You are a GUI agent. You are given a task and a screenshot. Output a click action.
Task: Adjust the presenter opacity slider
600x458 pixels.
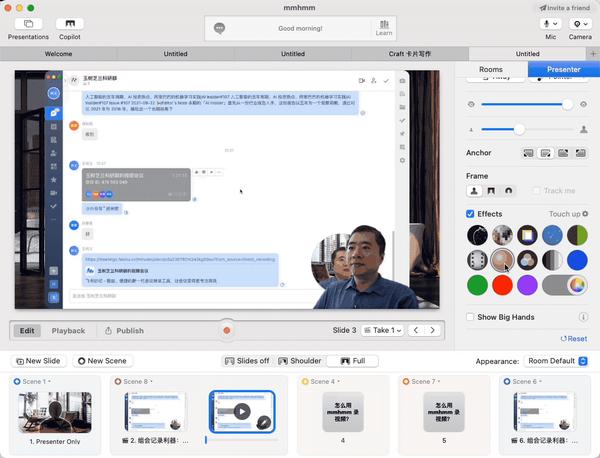(527, 104)
